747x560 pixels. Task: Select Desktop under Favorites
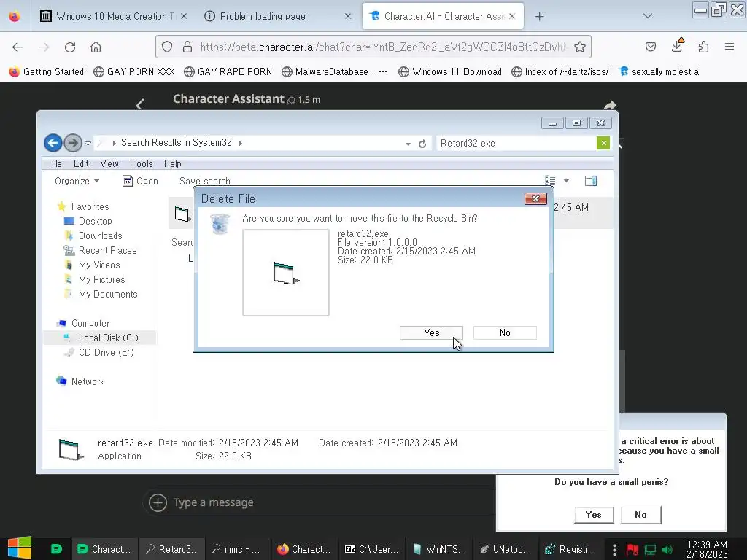pos(96,221)
